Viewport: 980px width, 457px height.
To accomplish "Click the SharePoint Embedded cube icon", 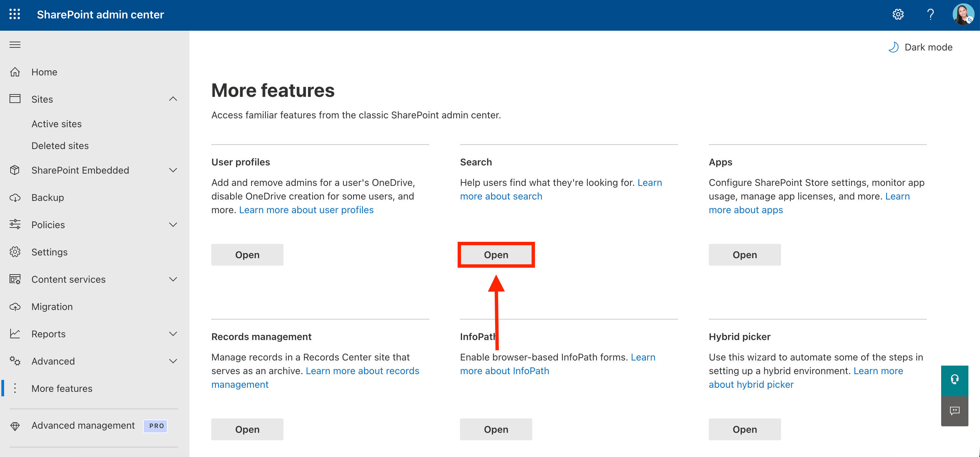I will pos(15,170).
